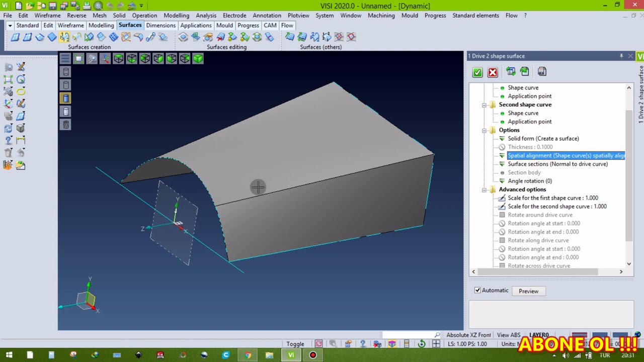Open the Analysis menu
The width and height of the screenshot is (644, 362).
click(x=206, y=16)
